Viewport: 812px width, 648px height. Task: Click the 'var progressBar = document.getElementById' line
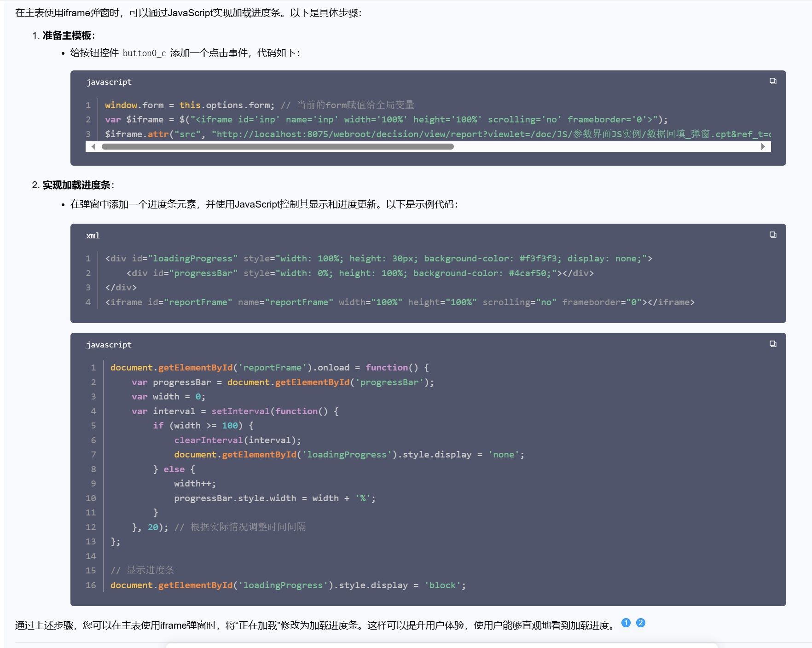click(283, 382)
